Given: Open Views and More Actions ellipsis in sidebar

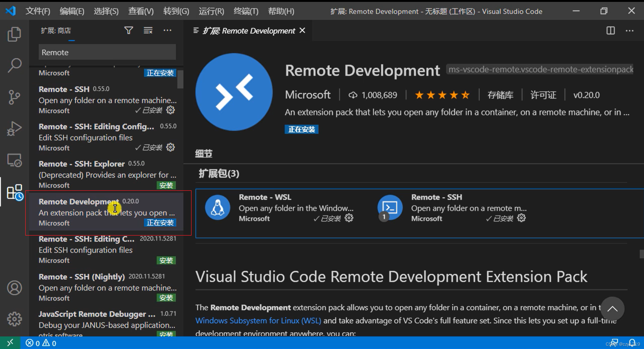Looking at the screenshot, I should (x=167, y=30).
